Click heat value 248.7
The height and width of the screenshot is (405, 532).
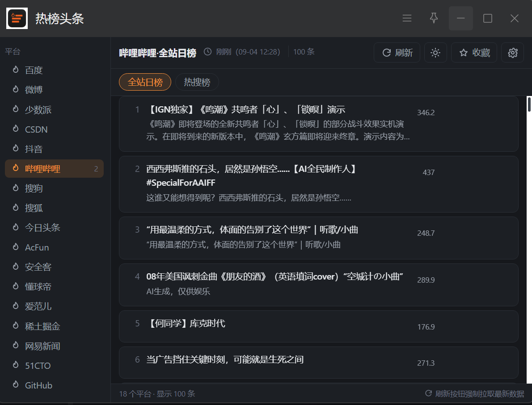[x=426, y=233]
